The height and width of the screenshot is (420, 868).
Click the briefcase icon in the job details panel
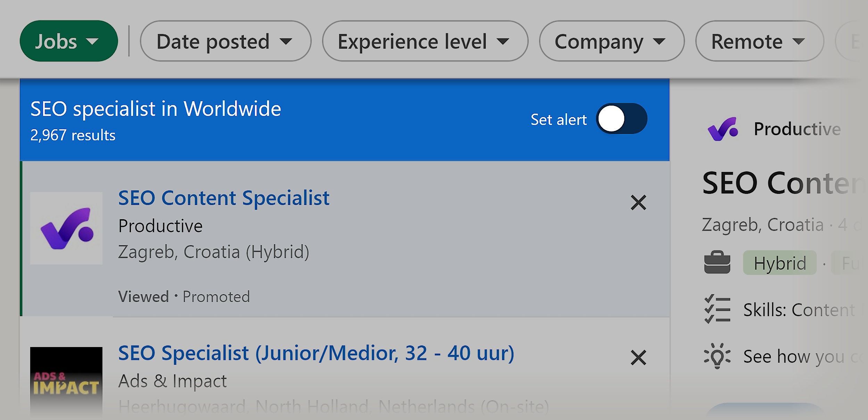[x=716, y=263]
